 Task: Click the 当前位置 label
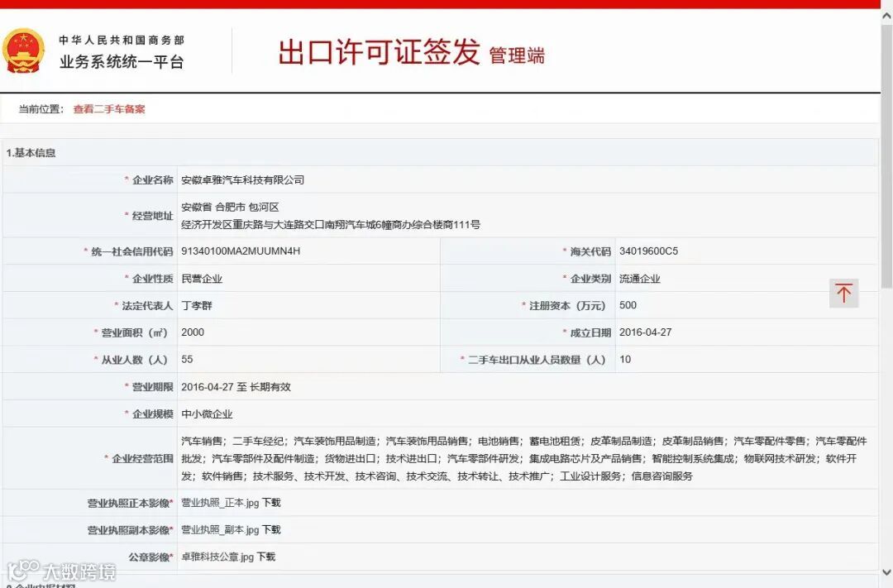tap(41, 109)
